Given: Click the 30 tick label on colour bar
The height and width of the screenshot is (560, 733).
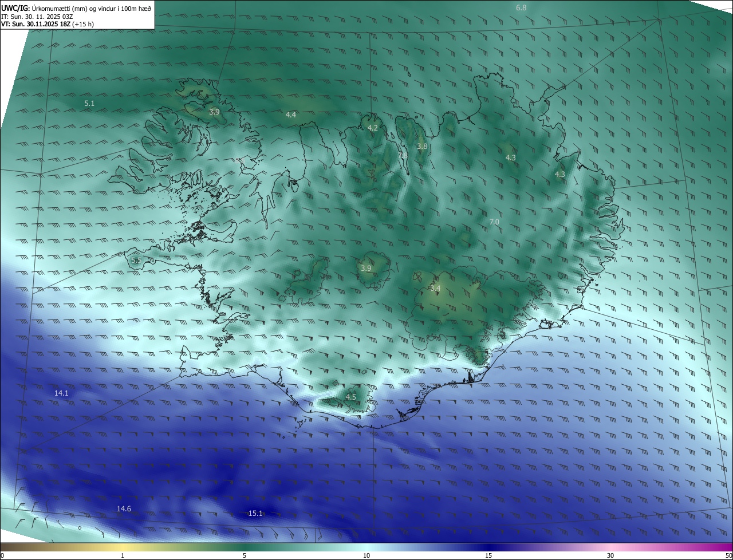Looking at the screenshot, I should (x=610, y=555).
